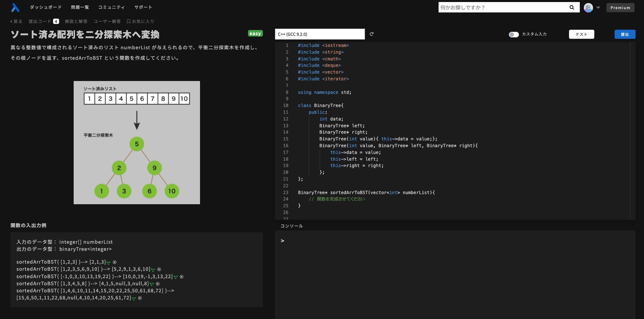
Task: Click the reset code refresh icon
Action: (372, 34)
